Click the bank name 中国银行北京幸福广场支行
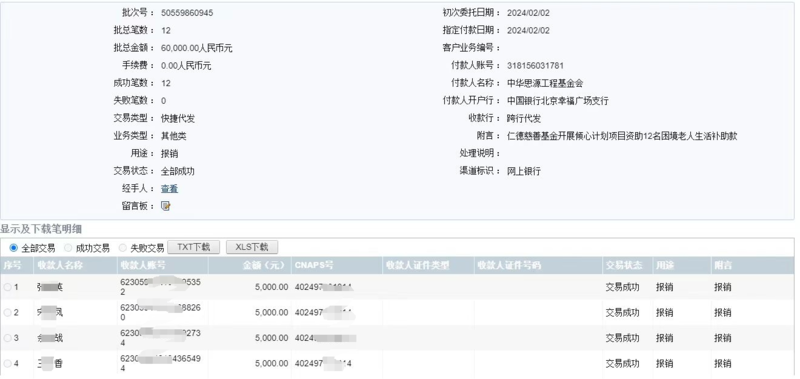 [558, 100]
